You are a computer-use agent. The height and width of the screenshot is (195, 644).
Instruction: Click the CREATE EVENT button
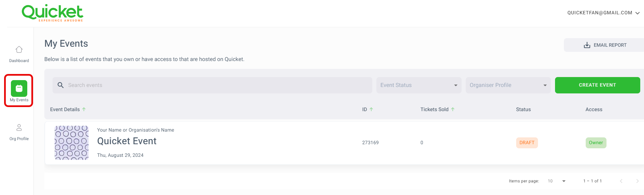pos(597,85)
